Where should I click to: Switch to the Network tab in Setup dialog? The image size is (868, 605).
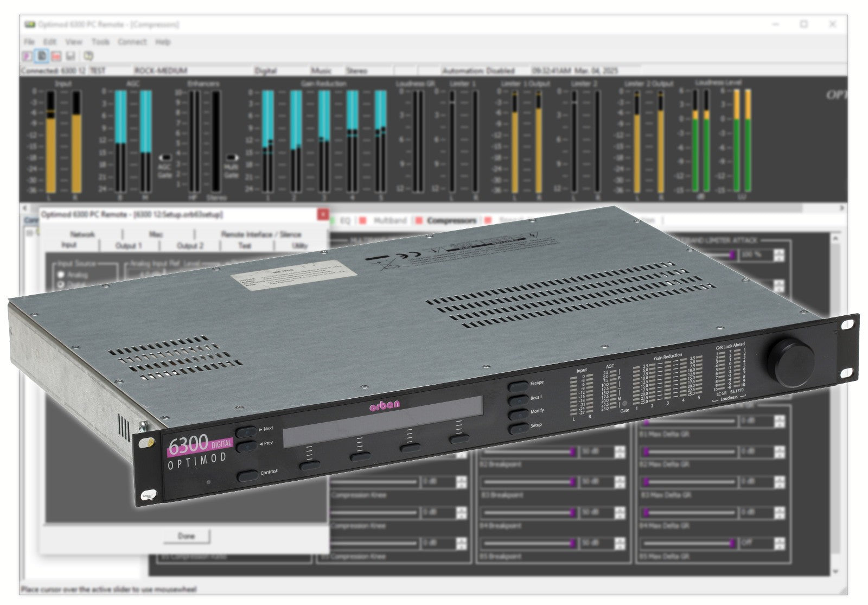tap(82, 234)
